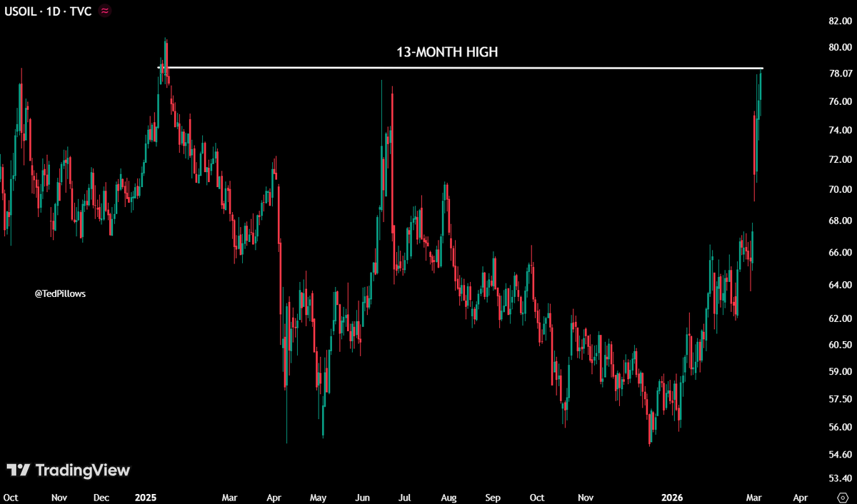Click the May label on time axis
Screen dimensions: 857x504
(318, 497)
